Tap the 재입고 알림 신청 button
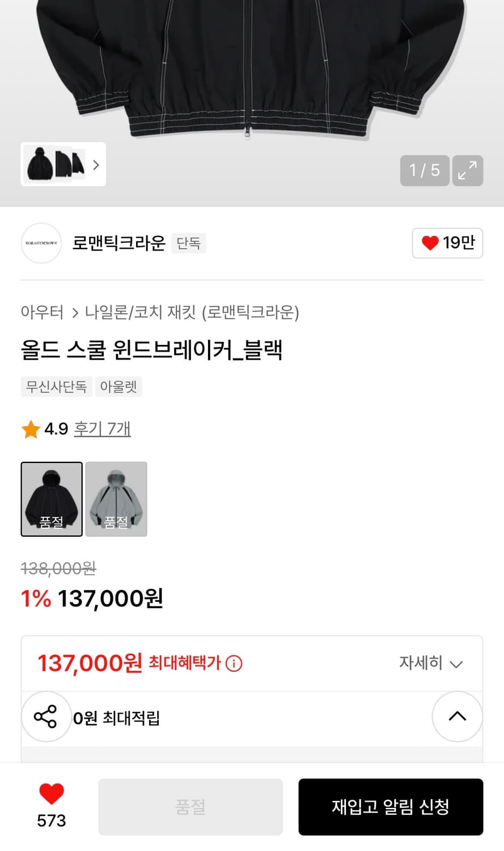The width and height of the screenshot is (504, 851). pos(391,807)
